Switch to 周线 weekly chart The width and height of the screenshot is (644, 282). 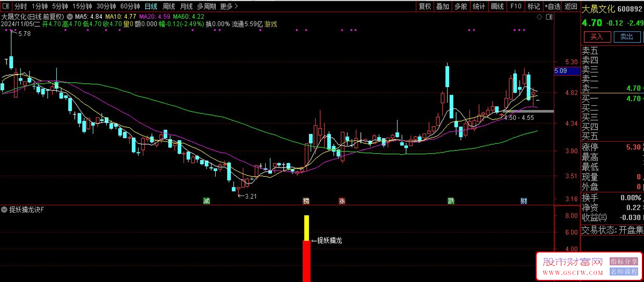pyautogui.click(x=169, y=6)
